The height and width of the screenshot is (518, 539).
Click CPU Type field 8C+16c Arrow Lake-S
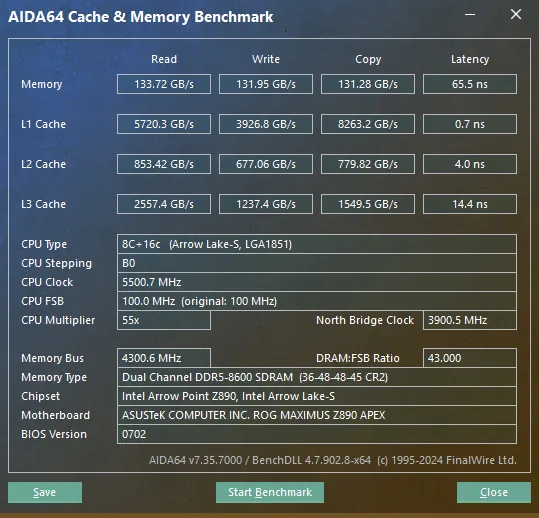click(x=317, y=244)
